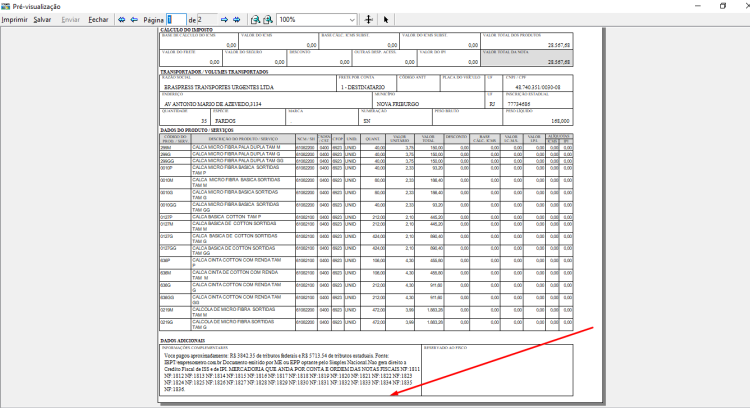The height and width of the screenshot is (408, 750).
Task: Zoom in the preview
Action: (268, 20)
